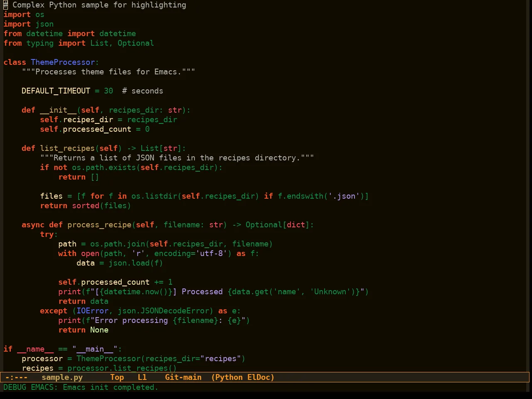The height and width of the screenshot is (399, 532).
Task: Click the '"__main__"' string
Action: [95, 349]
